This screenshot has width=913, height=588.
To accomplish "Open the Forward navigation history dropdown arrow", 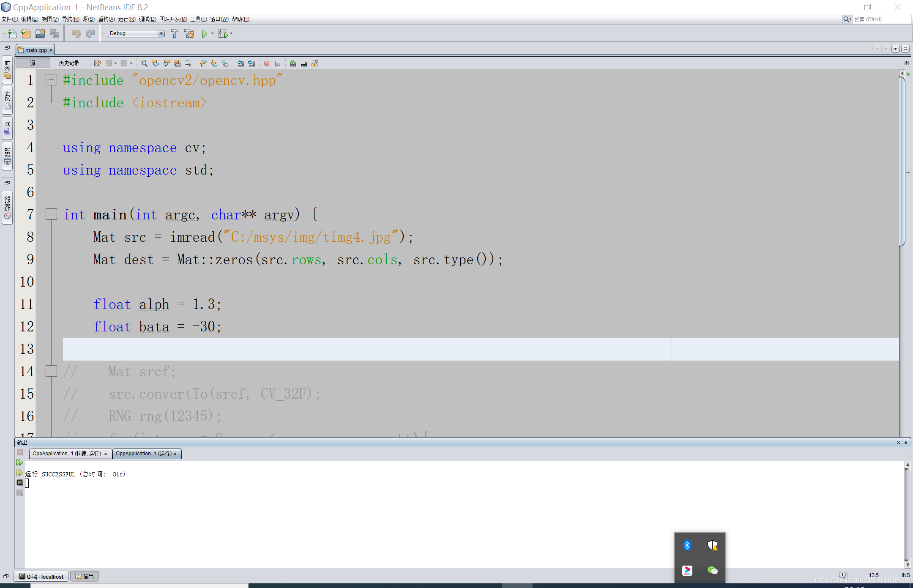I will [131, 63].
